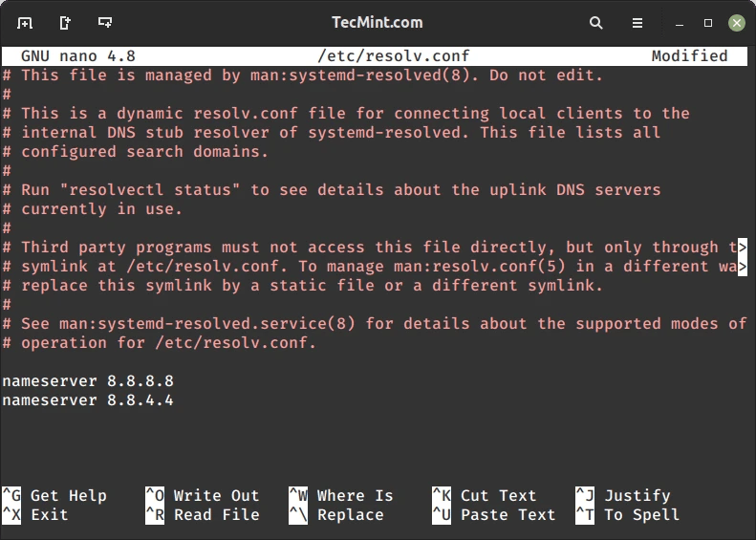756x540 pixels.
Task: Place cursor on nameserver 8.8.8.8 line
Action: 88,381
